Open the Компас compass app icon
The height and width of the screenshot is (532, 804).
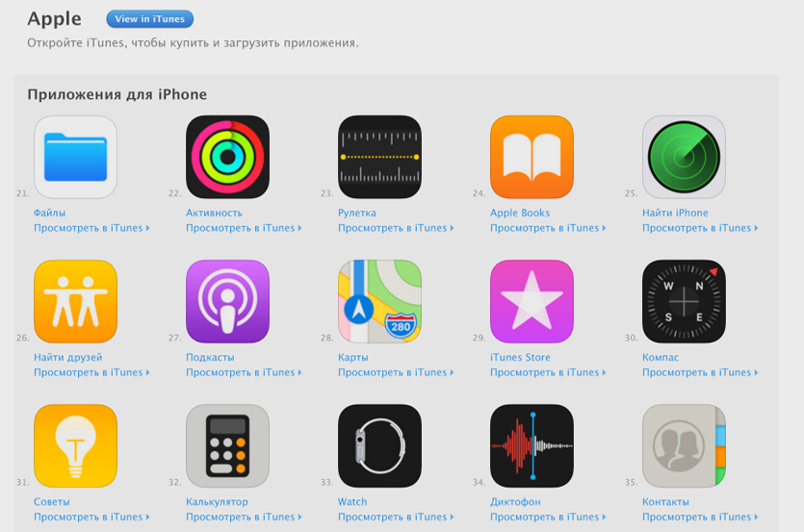pos(684,301)
